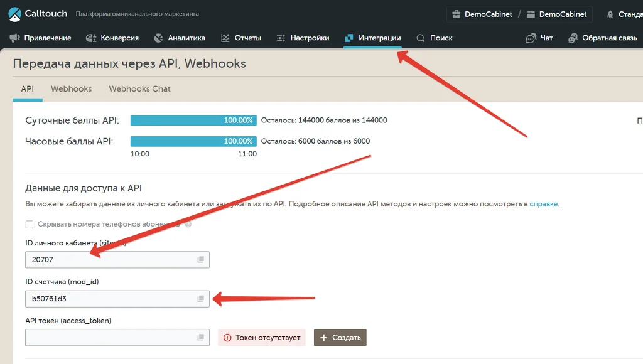Click the Суточные баллы API progress bar
Viewport: 643px width, 364px height.
point(193,120)
